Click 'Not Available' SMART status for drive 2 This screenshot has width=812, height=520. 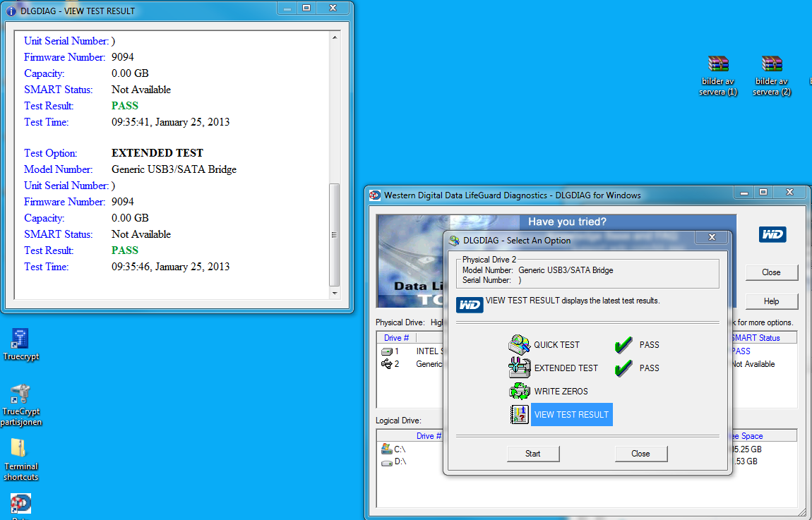[753, 364]
